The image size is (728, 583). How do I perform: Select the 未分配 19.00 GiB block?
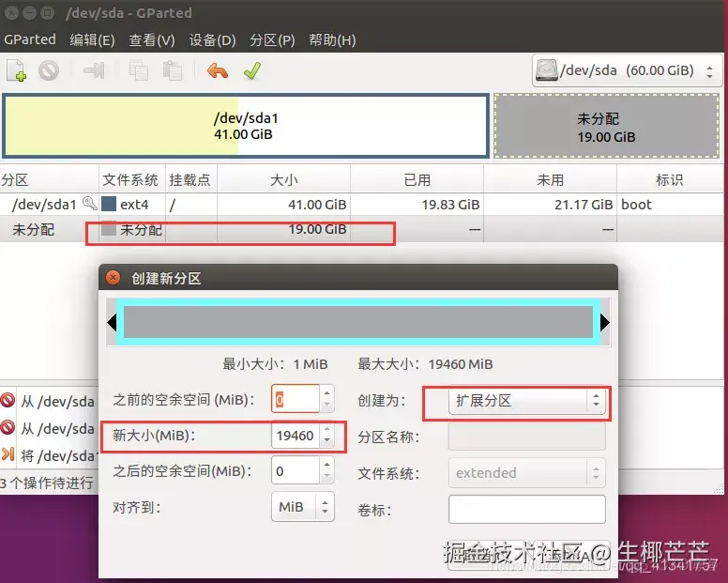point(606,126)
